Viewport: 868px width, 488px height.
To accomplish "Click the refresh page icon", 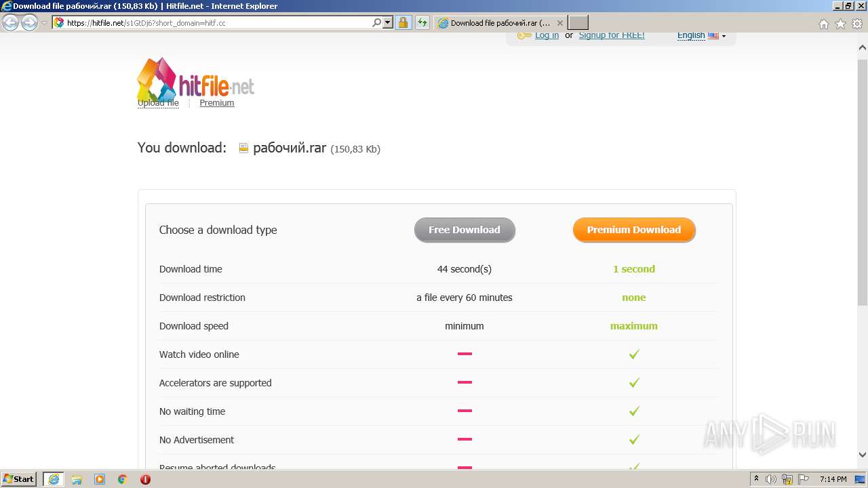I will 422,22.
